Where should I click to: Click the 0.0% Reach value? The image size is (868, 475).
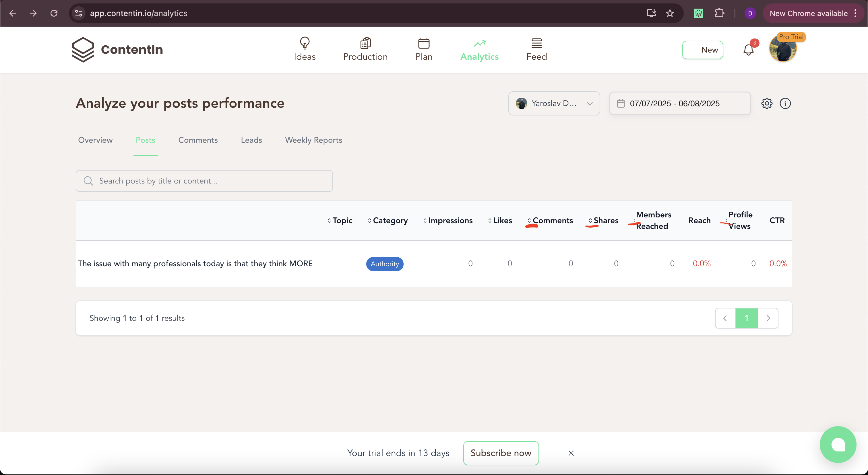702,264
